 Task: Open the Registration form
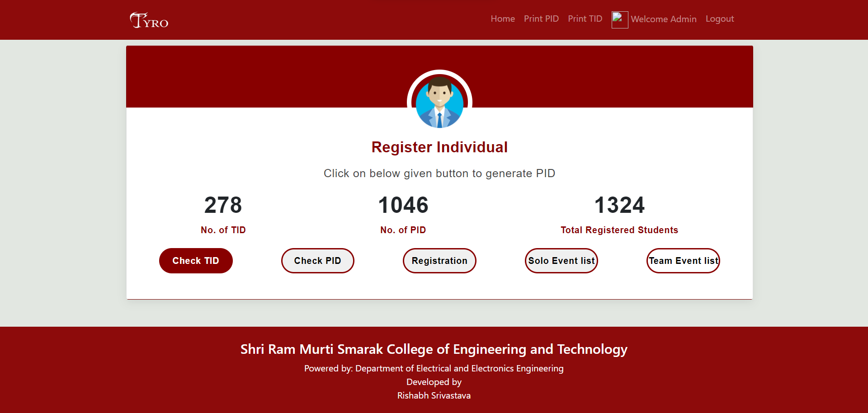point(439,261)
